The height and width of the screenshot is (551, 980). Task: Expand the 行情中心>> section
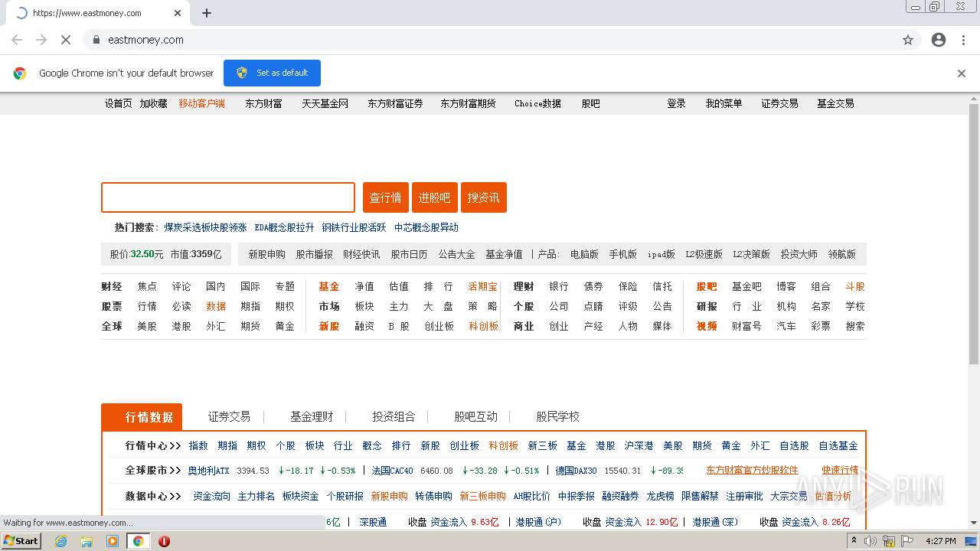153,445
